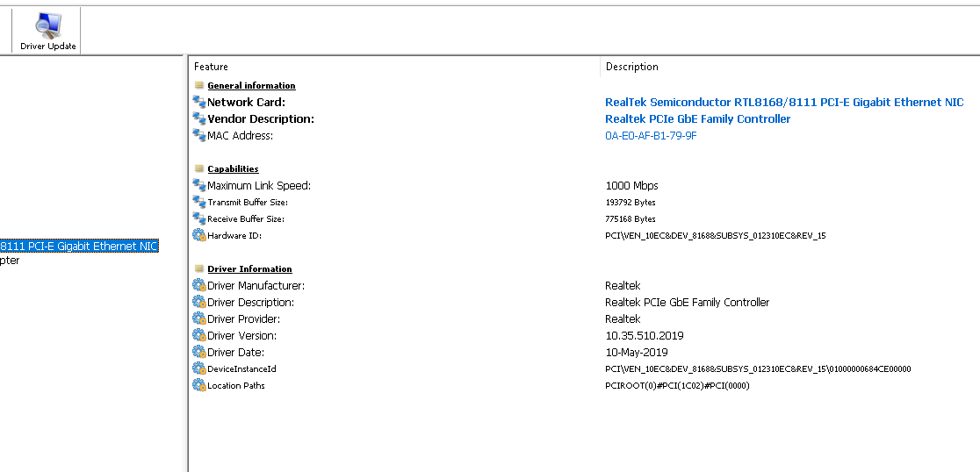Click the Location Paths gear icon
980x472 pixels.
coord(199,386)
